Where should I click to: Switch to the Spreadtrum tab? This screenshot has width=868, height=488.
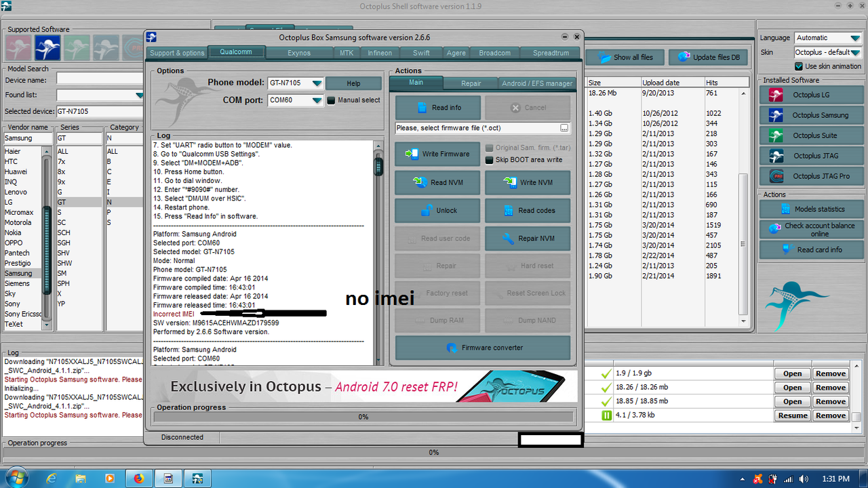551,53
